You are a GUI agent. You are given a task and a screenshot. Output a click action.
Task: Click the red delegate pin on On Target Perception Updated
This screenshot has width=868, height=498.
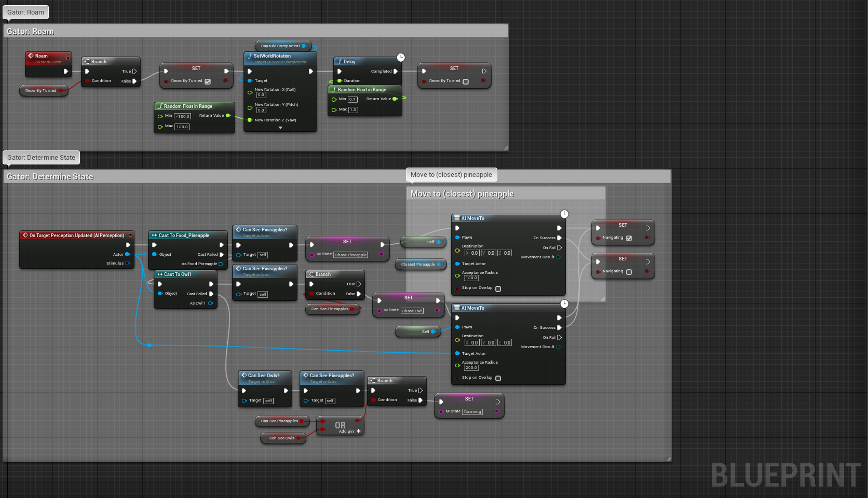[x=130, y=235]
